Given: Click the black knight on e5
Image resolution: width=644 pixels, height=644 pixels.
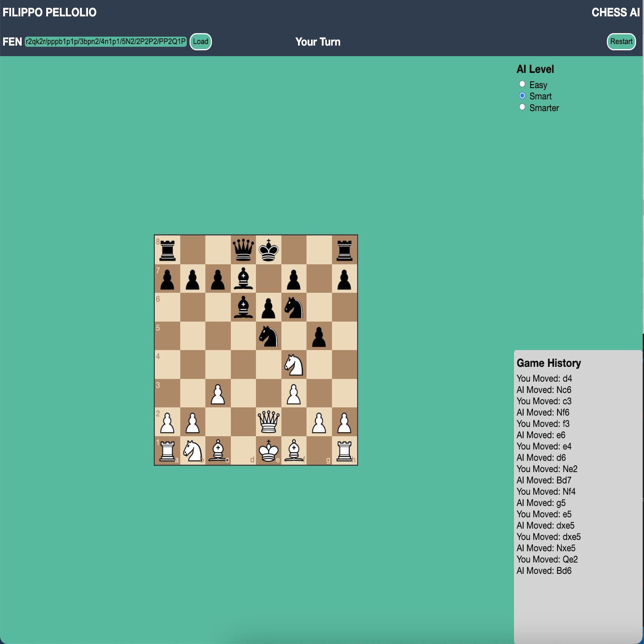Looking at the screenshot, I should point(269,336).
